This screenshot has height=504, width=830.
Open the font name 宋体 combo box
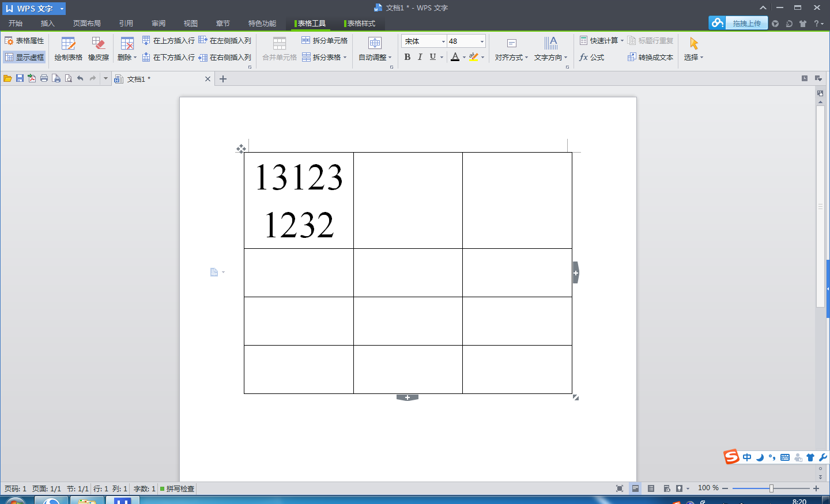[x=424, y=41]
